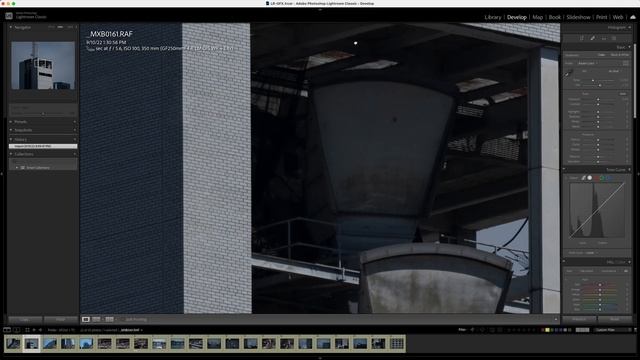
Task: Click the Previous button
Action: click(x=579, y=319)
